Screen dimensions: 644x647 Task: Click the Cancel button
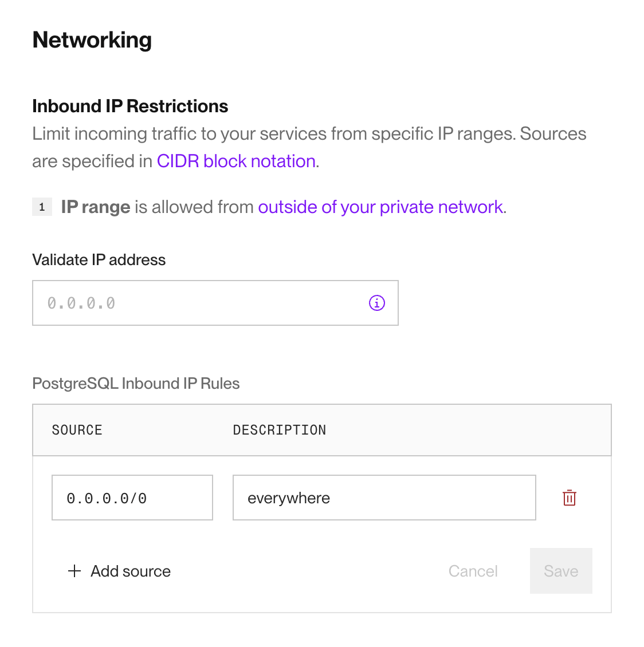473,571
